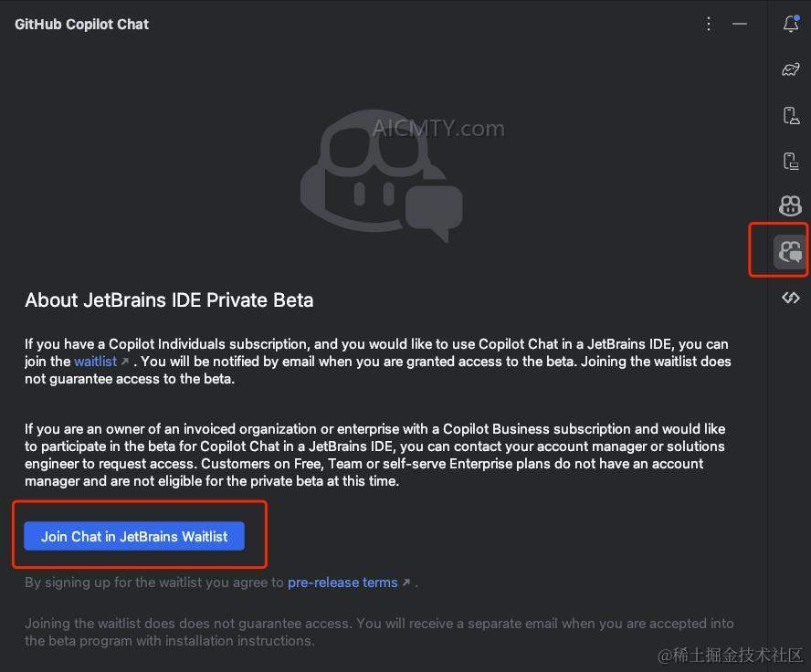Open the pre-release terms link

point(342,583)
